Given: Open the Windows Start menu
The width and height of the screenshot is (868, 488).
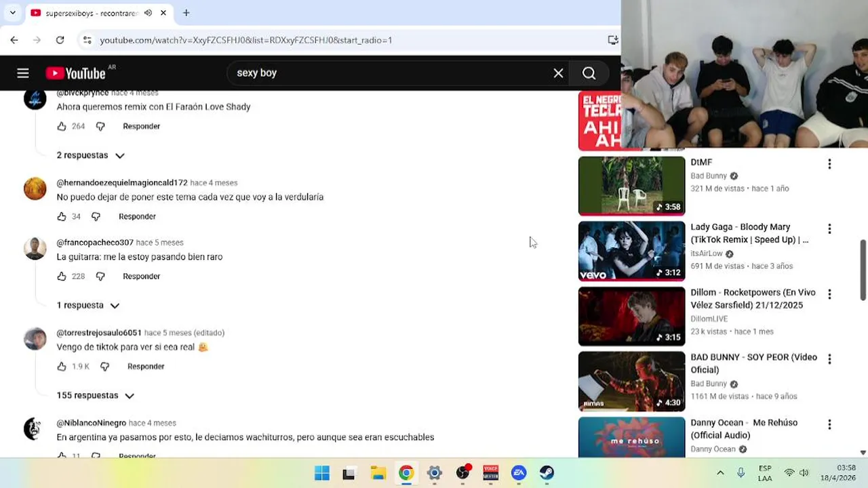Looking at the screenshot, I should click(322, 473).
